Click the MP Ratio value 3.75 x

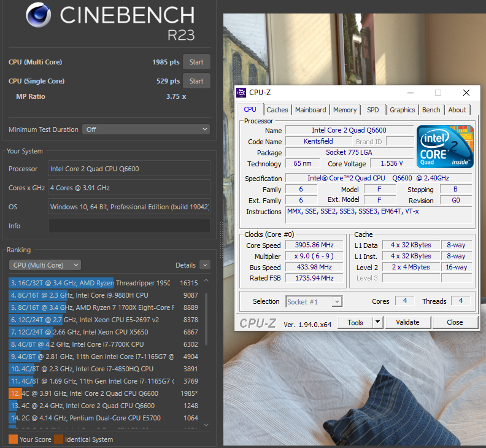coord(176,96)
